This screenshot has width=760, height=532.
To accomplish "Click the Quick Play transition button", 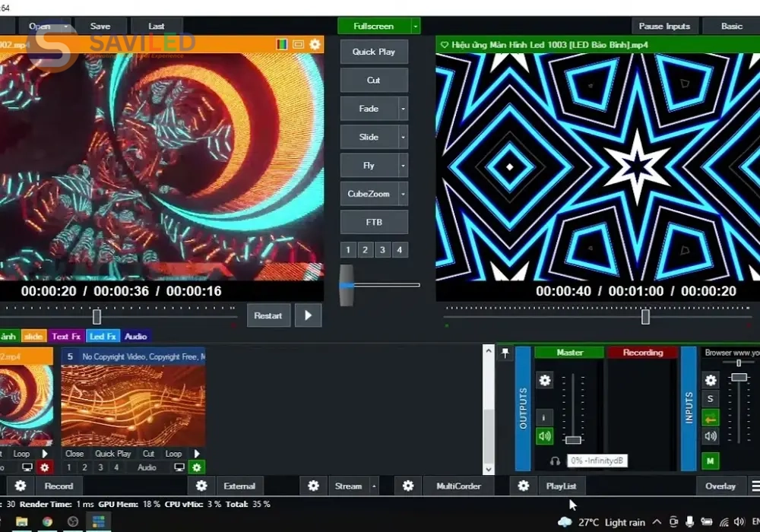I will tap(374, 52).
